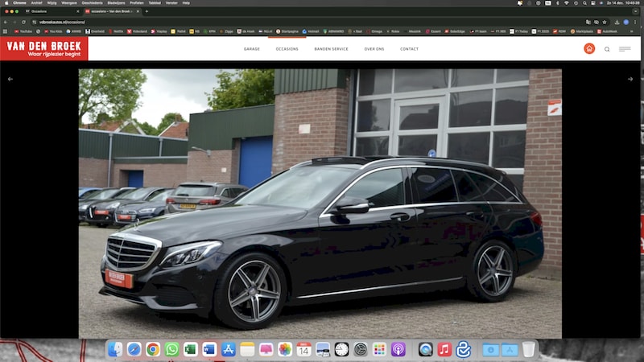
Task: Click the Mercedes car photo
Action: (x=320, y=204)
